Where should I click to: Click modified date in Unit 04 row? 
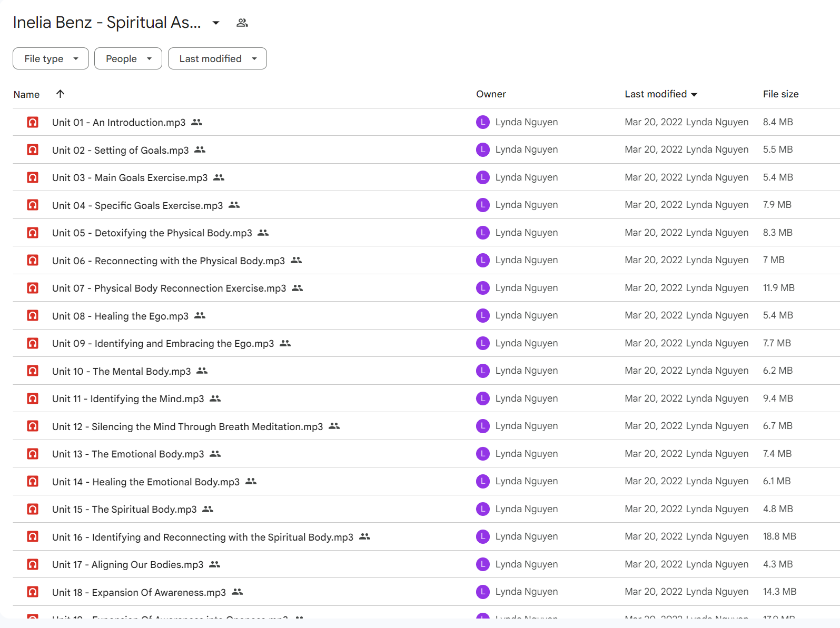point(654,204)
